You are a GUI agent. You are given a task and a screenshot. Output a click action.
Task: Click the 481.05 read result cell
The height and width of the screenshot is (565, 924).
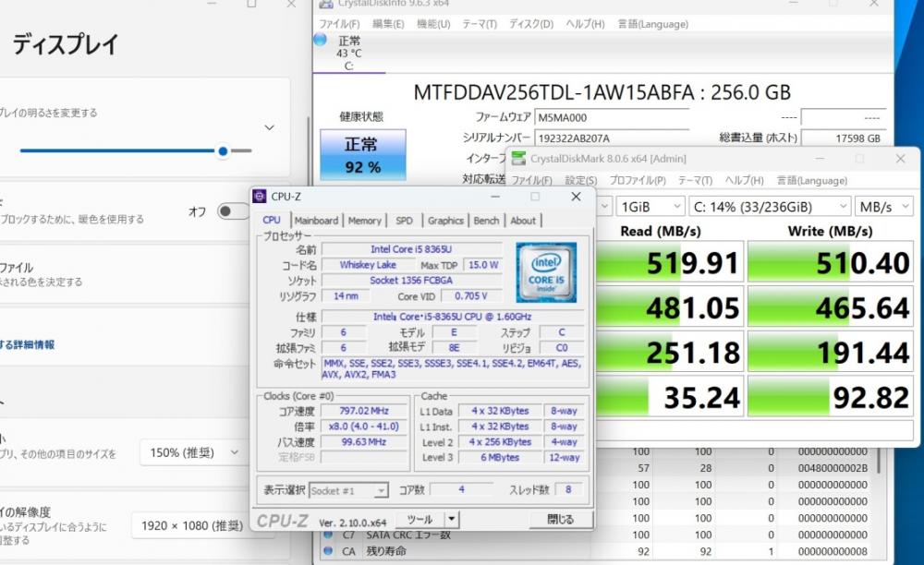pos(670,307)
